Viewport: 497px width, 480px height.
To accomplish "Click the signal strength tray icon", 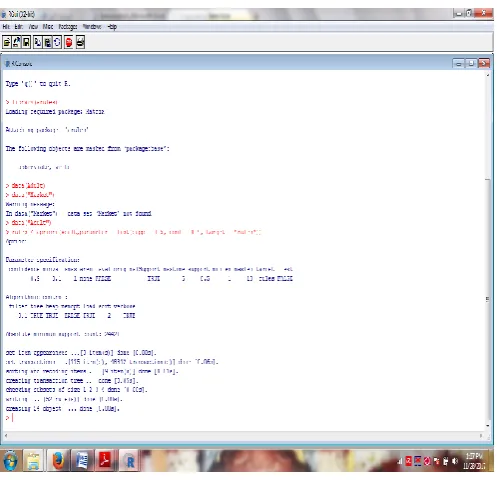I will (x=400, y=461).
